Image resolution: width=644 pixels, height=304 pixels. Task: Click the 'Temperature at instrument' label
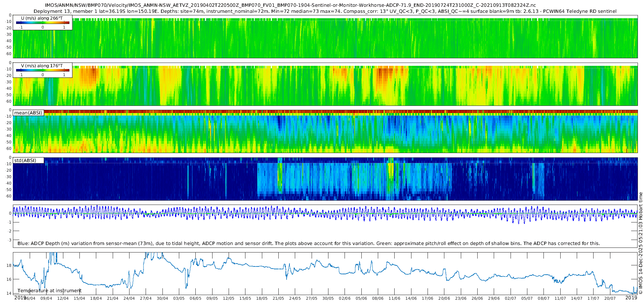click(x=49, y=291)
